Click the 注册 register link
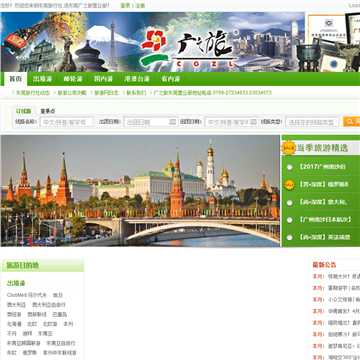360x360 pixels. pyautogui.click(x=140, y=5)
